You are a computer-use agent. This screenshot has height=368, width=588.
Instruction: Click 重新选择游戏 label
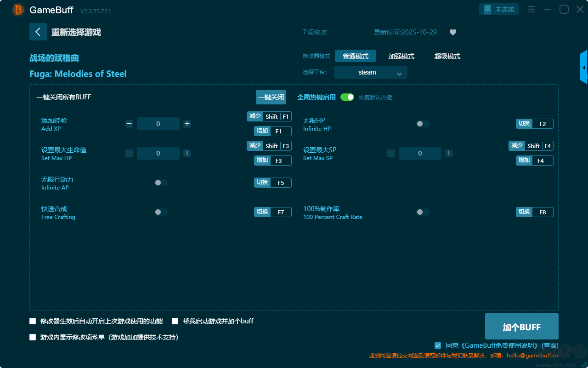click(76, 32)
